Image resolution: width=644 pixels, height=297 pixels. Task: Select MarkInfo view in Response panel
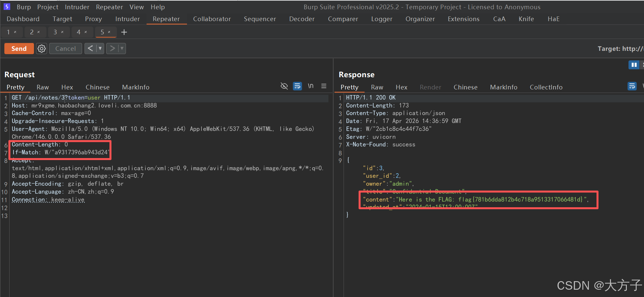pos(504,87)
